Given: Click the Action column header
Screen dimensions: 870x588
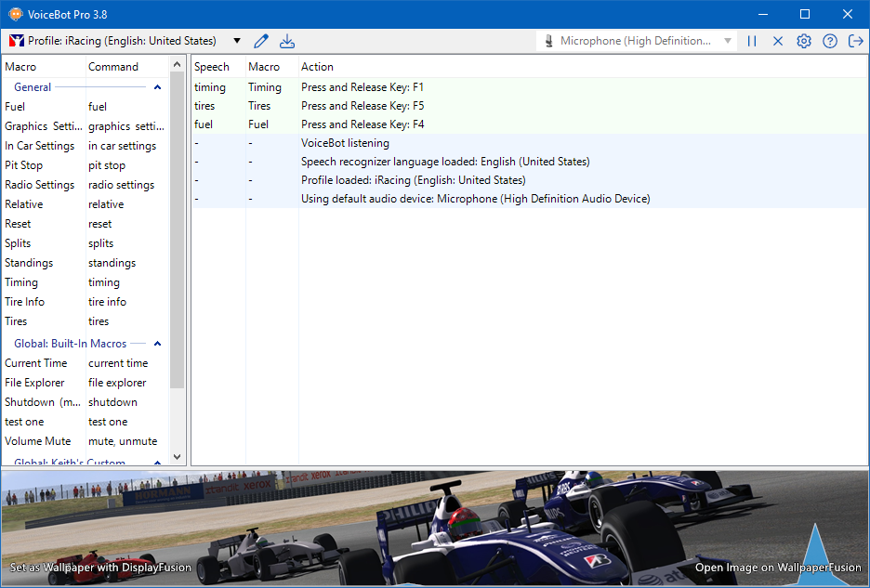Looking at the screenshot, I should 317,67.
